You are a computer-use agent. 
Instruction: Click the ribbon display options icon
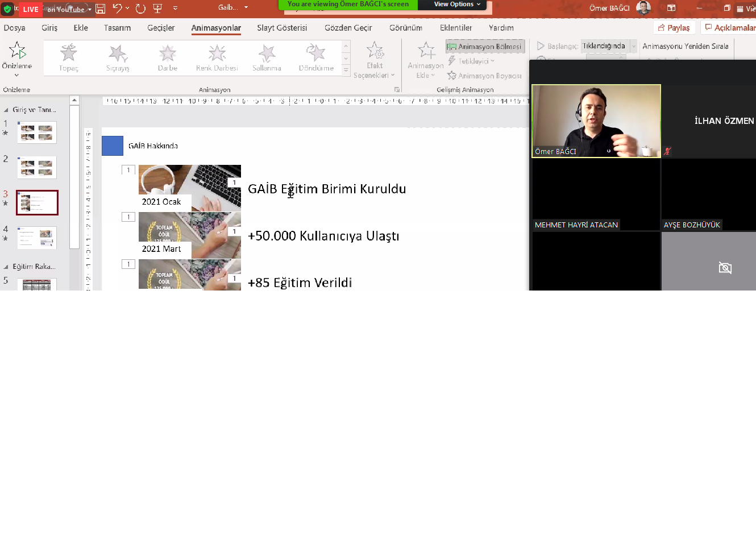click(x=671, y=8)
